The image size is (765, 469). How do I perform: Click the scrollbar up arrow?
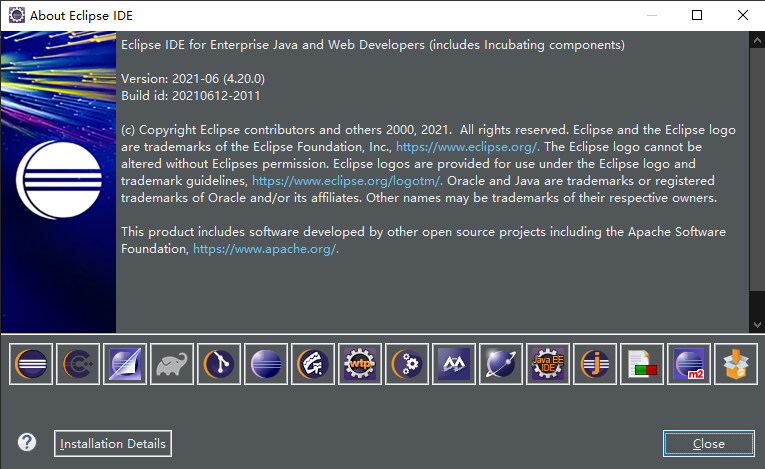pyautogui.click(x=757, y=41)
